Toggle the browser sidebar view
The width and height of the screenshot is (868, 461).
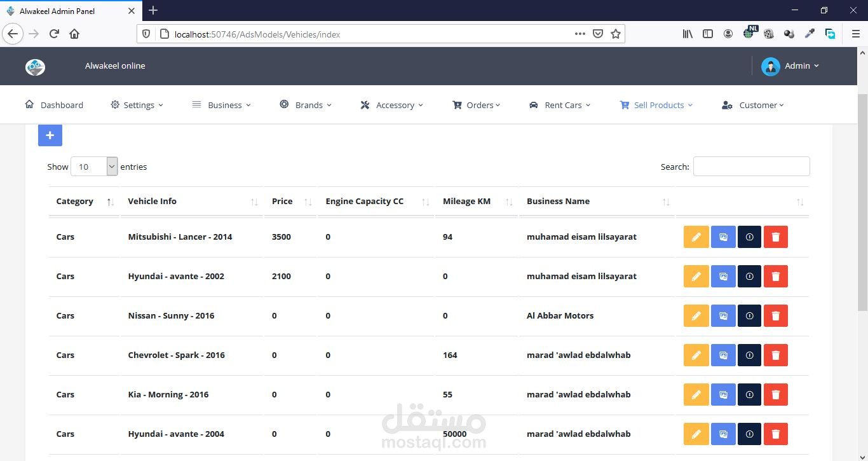point(708,34)
